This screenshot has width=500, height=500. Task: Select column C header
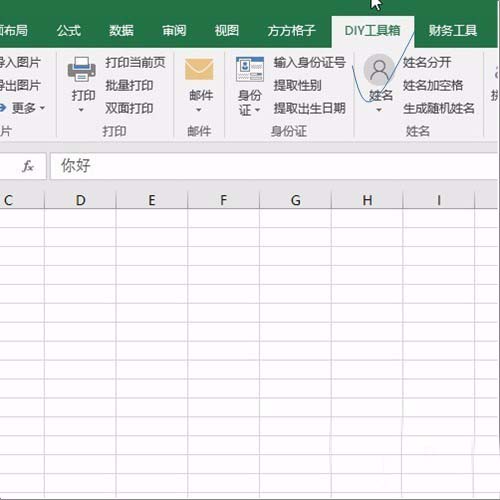click(22, 200)
